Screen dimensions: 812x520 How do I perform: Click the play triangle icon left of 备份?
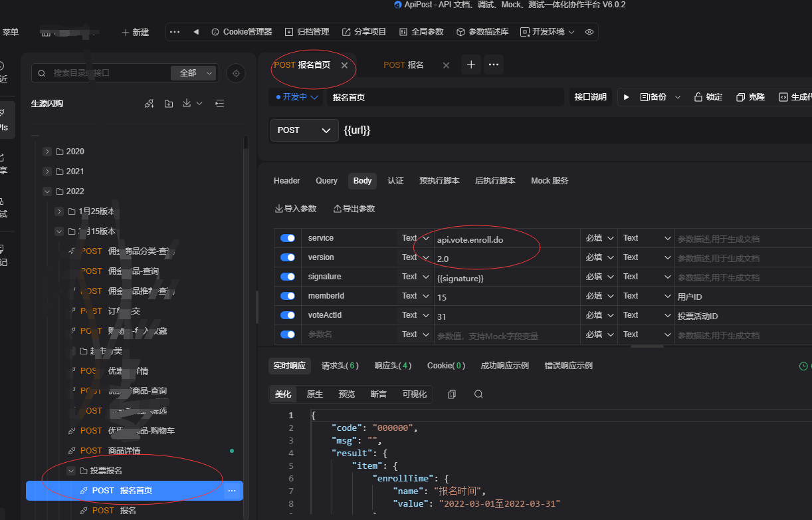click(x=626, y=97)
